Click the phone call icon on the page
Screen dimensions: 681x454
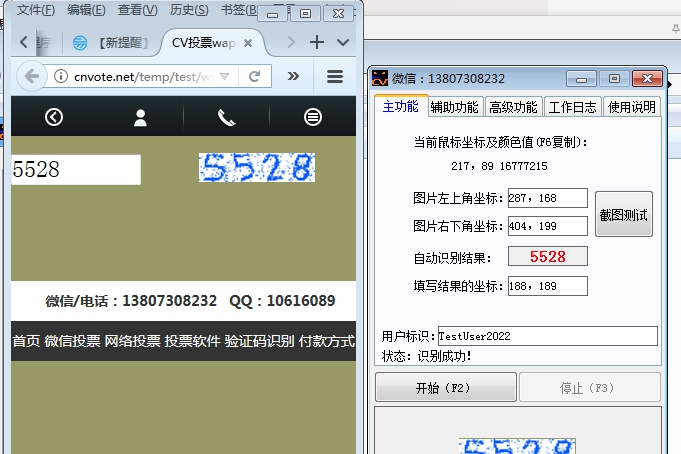[226, 117]
